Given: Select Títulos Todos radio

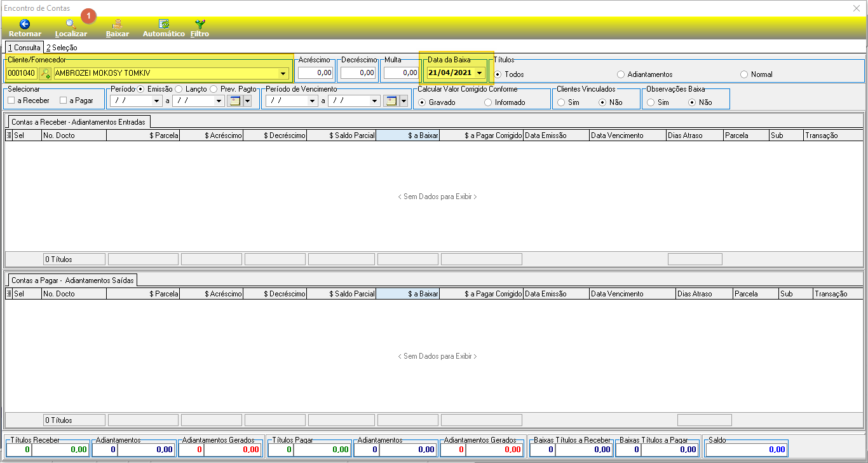Looking at the screenshot, I should [498, 74].
